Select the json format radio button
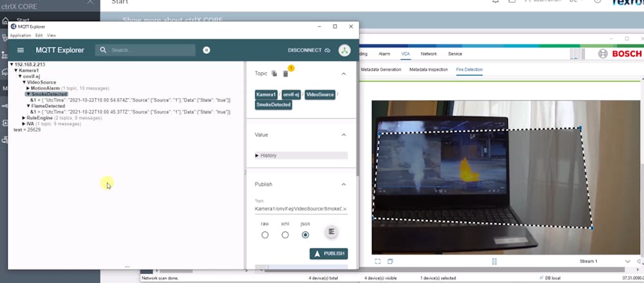This screenshot has height=283, width=644. (305, 235)
